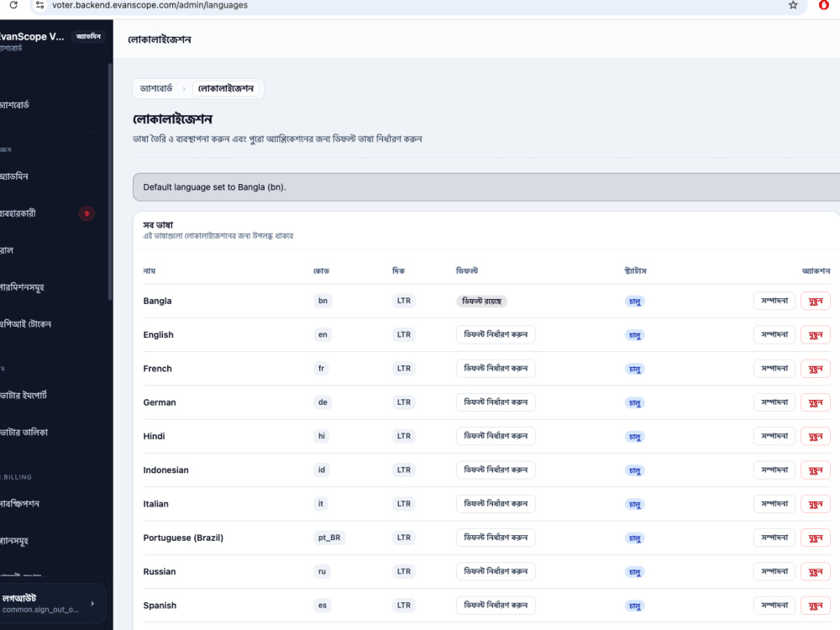Select the লোকালাইজেশন breadcrumb chip

coord(225,88)
